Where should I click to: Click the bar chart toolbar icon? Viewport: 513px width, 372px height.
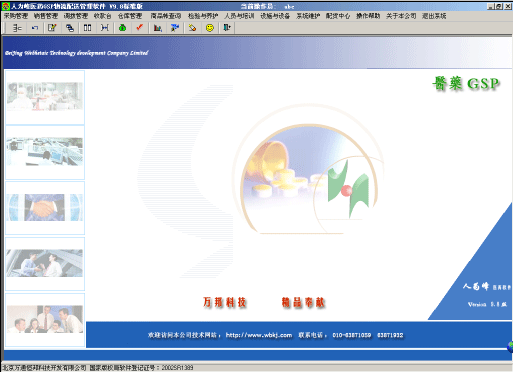click(x=158, y=28)
